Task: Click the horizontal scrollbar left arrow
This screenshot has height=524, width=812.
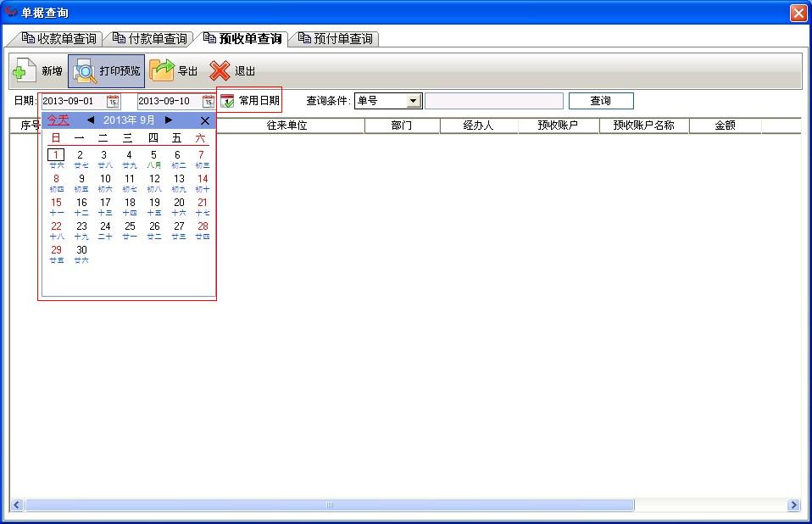Action: tap(17, 504)
